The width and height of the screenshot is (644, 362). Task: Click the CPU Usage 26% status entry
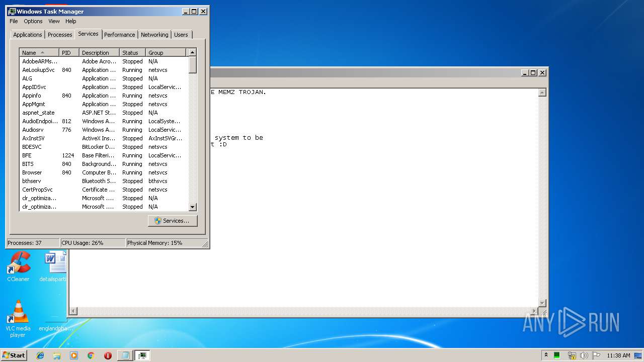93,243
